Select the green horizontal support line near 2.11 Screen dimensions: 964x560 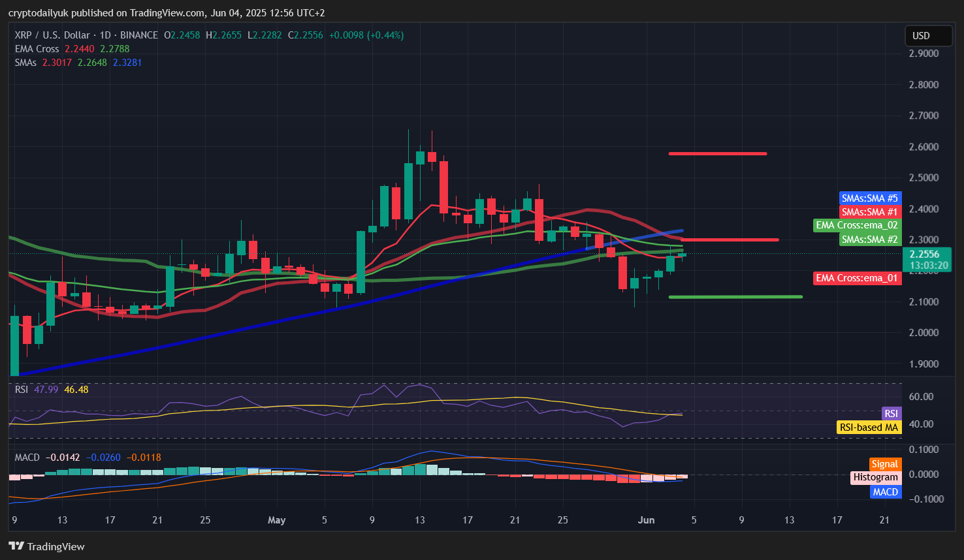(x=735, y=297)
